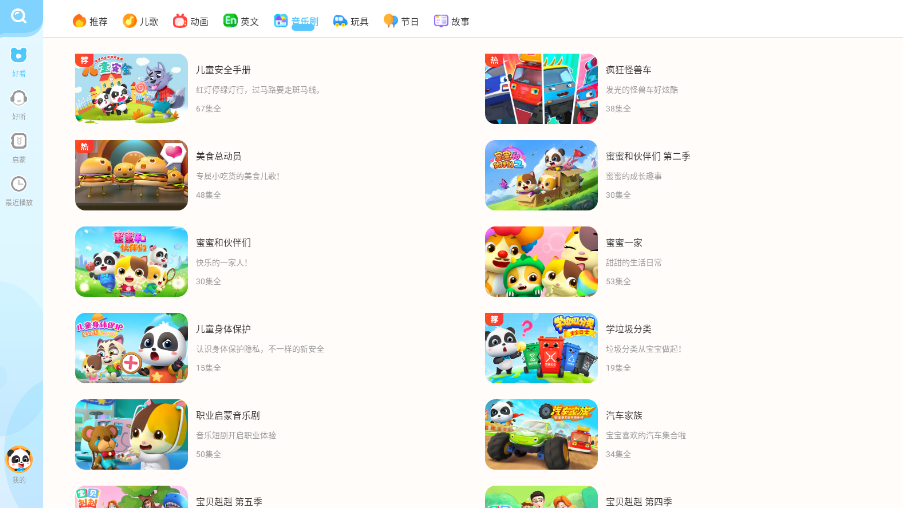Open the 蜜蜜一家 cover thumbnail

click(541, 261)
